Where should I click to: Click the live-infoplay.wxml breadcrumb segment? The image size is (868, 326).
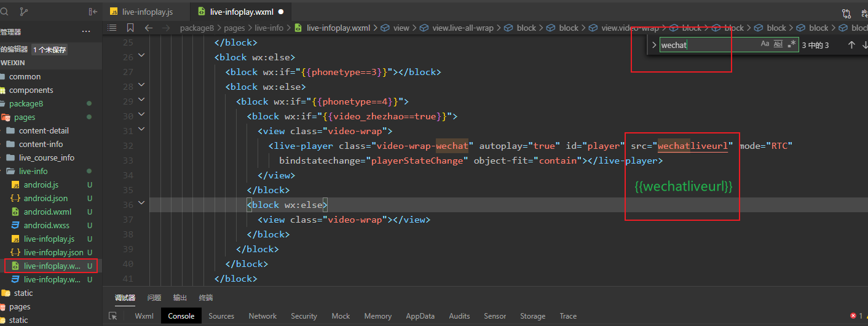pyautogui.click(x=338, y=28)
